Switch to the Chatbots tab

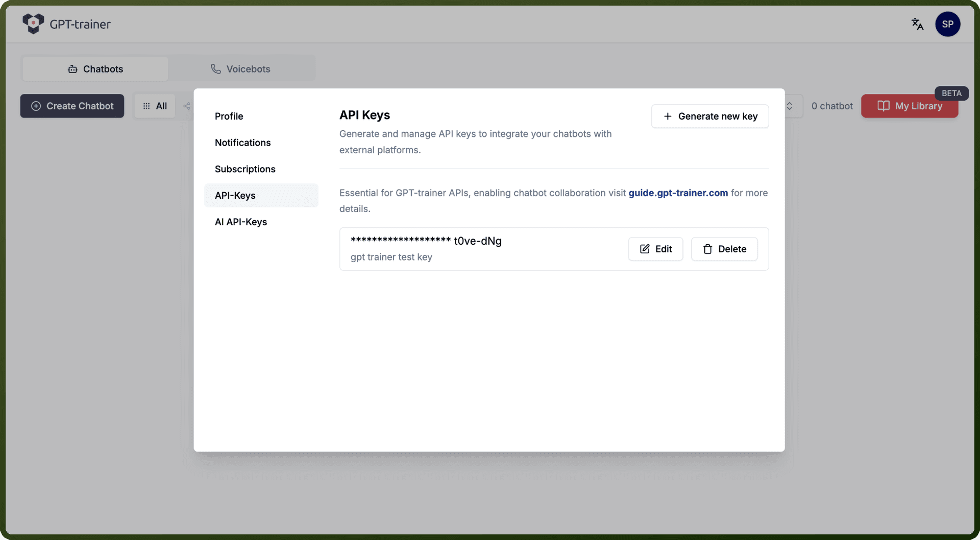(95, 69)
